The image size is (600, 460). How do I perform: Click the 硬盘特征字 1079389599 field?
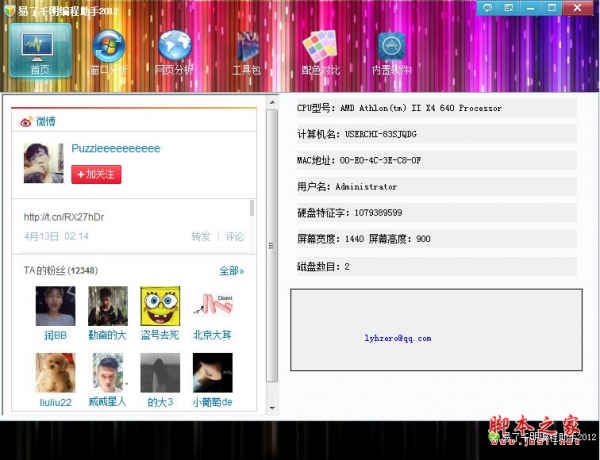point(437,212)
